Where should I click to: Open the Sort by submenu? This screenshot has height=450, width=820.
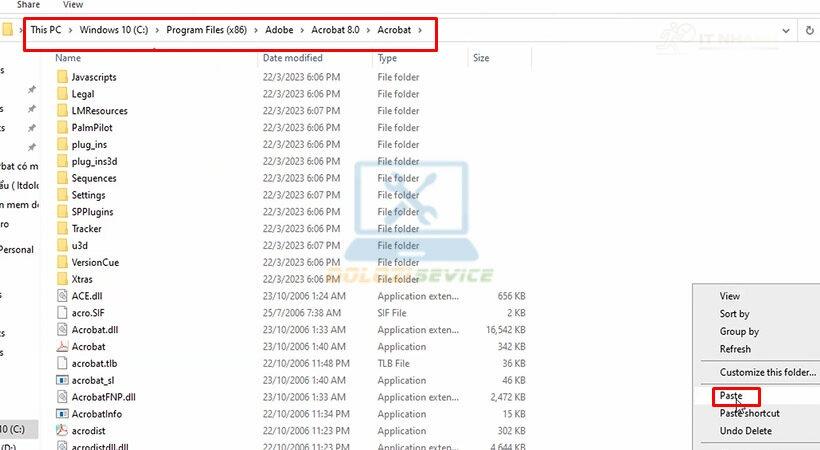(734, 314)
